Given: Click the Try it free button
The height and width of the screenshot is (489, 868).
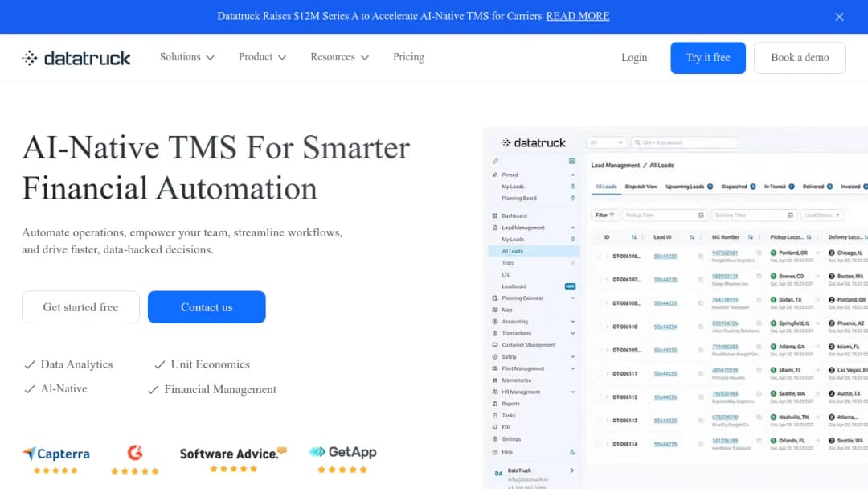Looking at the screenshot, I should pos(708,58).
